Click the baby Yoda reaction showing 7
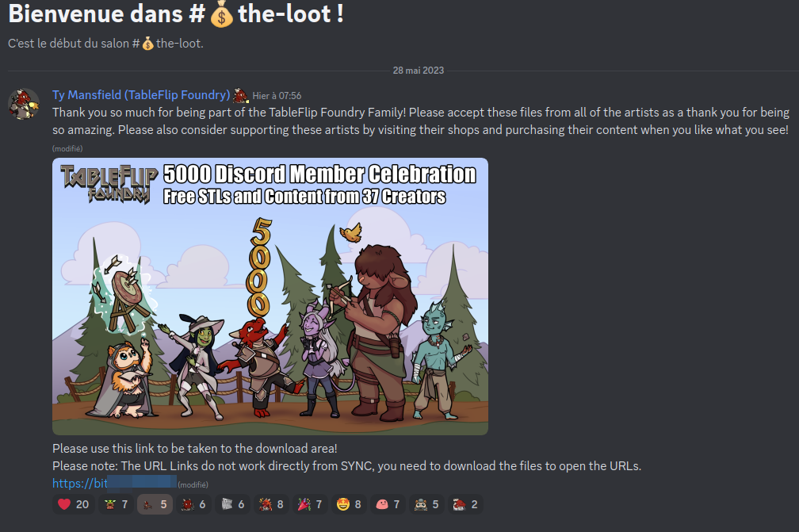Screen dimensions: 799x532 117,504
